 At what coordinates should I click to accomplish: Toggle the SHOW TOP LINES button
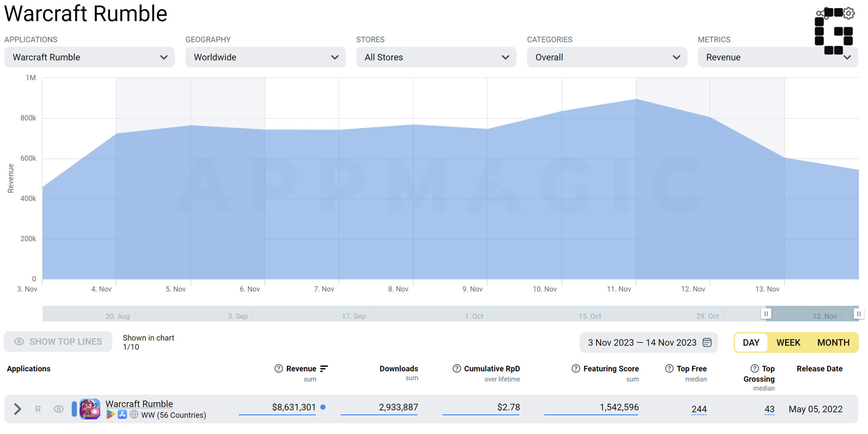point(58,341)
